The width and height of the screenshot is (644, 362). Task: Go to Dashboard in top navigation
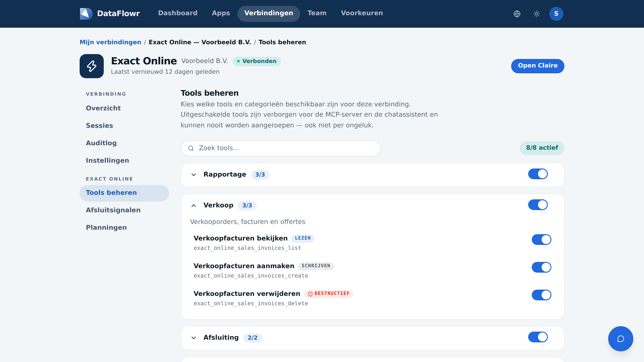(178, 13)
